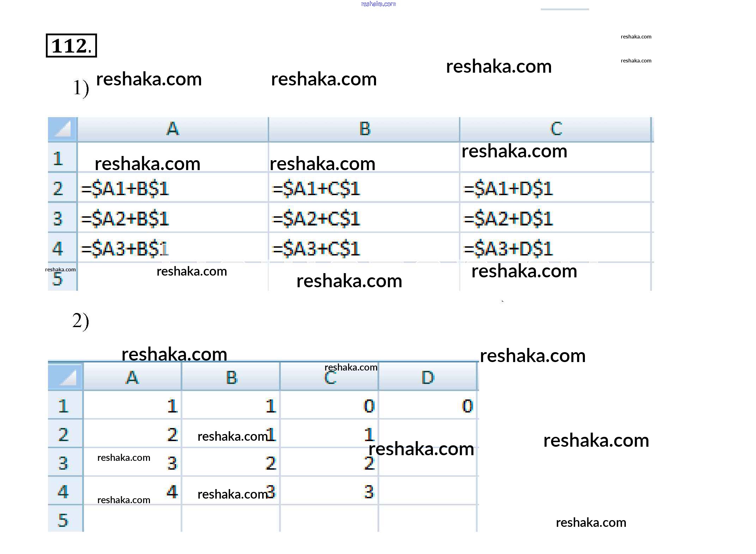Viewport: 756px width, 554px height.
Task: Select column A header in first table
Action: pyautogui.click(x=173, y=129)
